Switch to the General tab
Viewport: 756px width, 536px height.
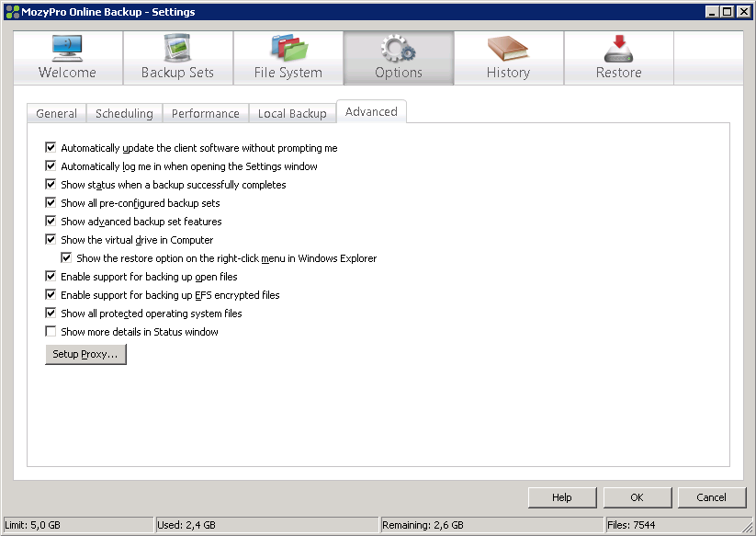(x=56, y=113)
